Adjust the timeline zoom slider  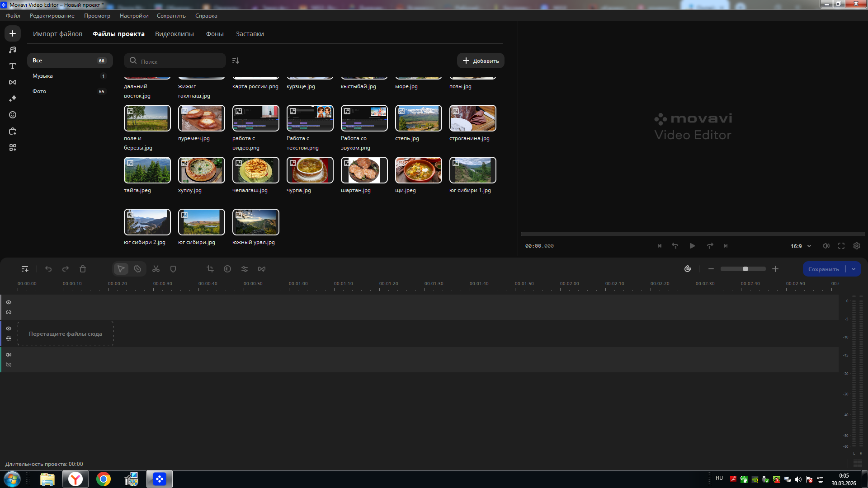(745, 269)
